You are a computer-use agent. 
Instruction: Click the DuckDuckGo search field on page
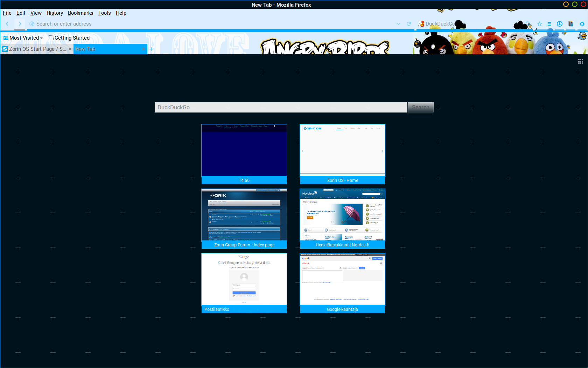coord(281,107)
